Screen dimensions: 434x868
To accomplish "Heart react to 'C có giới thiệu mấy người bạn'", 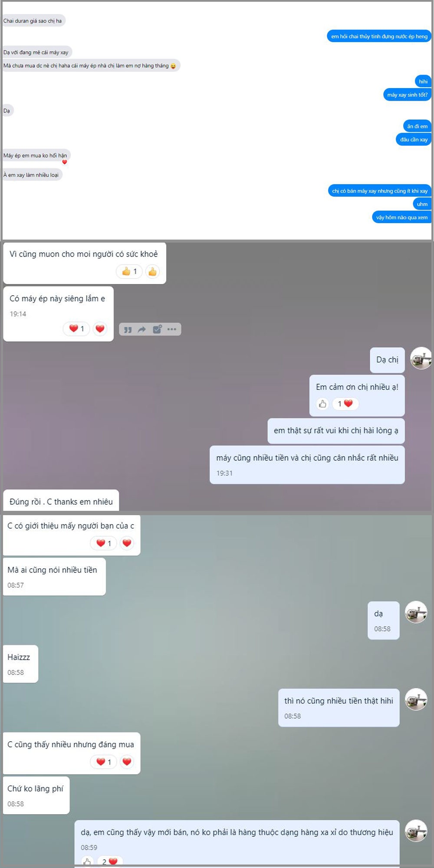I will click(x=127, y=543).
